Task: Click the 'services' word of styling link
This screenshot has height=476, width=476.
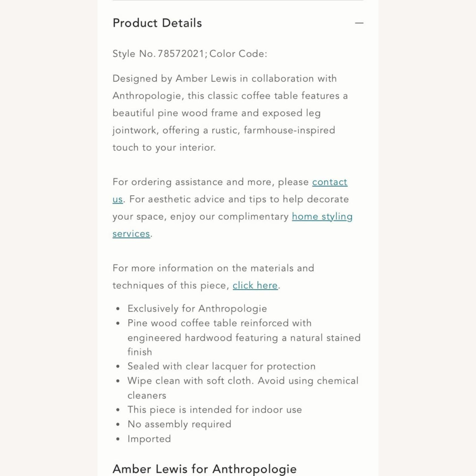Action: [x=131, y=234]
